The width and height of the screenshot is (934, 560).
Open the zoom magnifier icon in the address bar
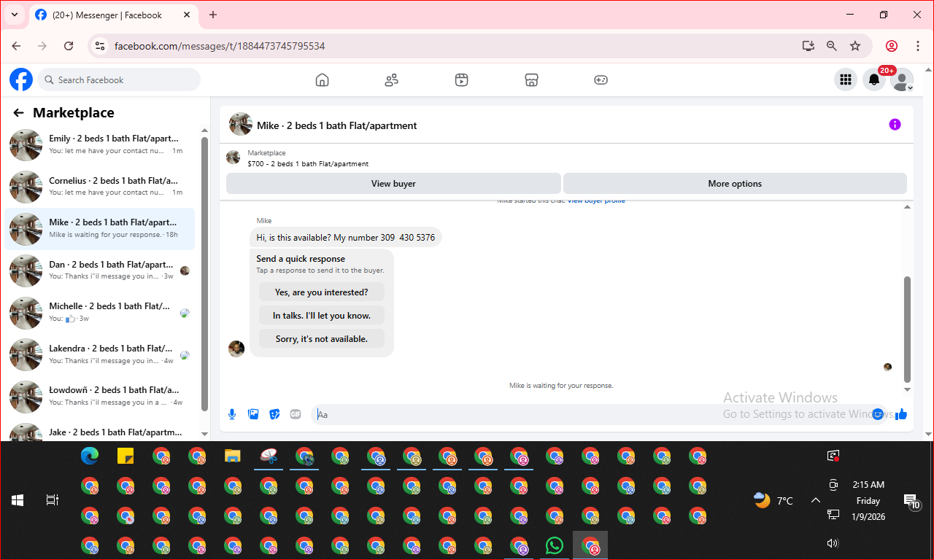832,46
